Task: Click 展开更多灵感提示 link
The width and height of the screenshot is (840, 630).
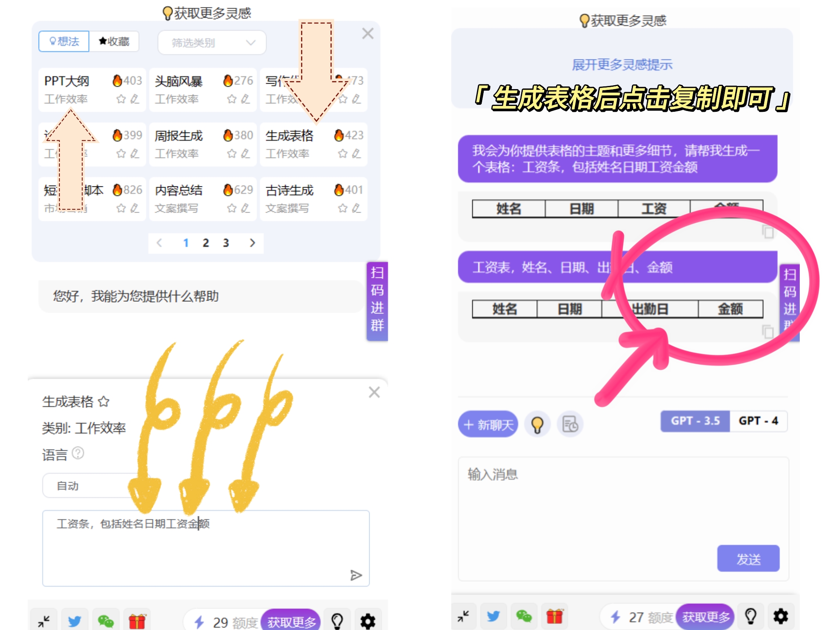Action: [x=622, y=65]
